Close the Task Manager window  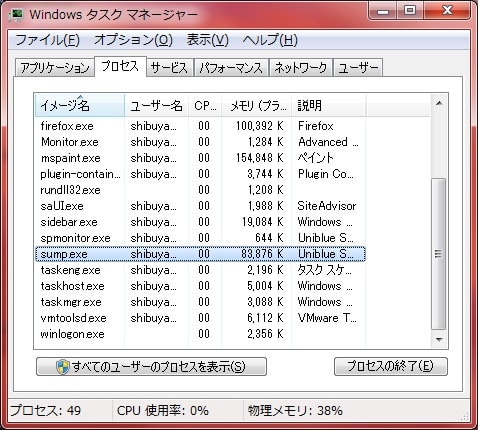[446, 11]
